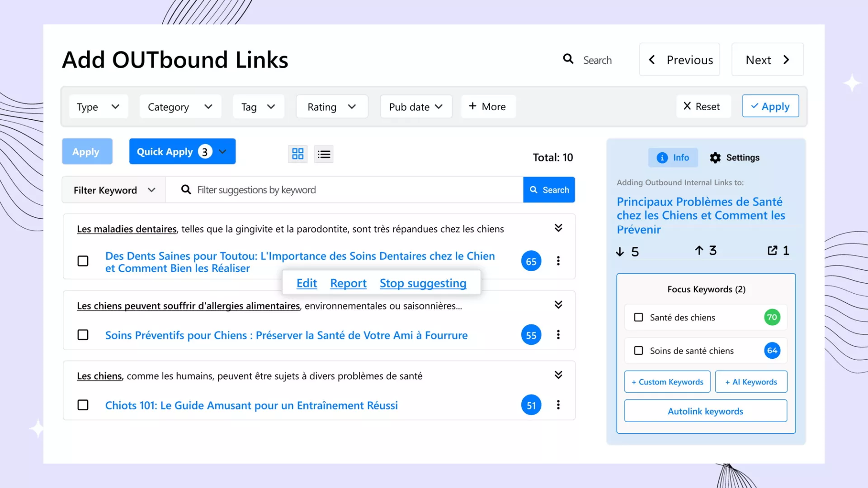Check the Des Dents Saines suggestion checkbox

point(83,261)
